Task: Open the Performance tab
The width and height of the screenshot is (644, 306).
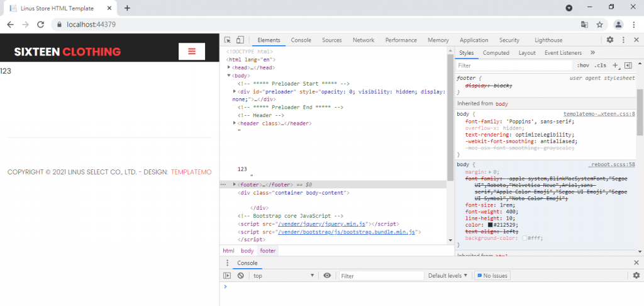Action: click(x=401, y=40)
